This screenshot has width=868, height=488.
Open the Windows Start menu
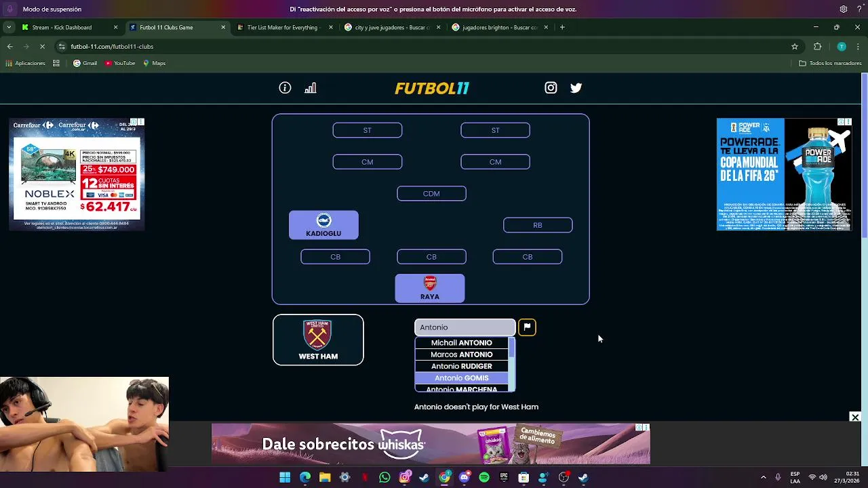(x=285, y=478)
